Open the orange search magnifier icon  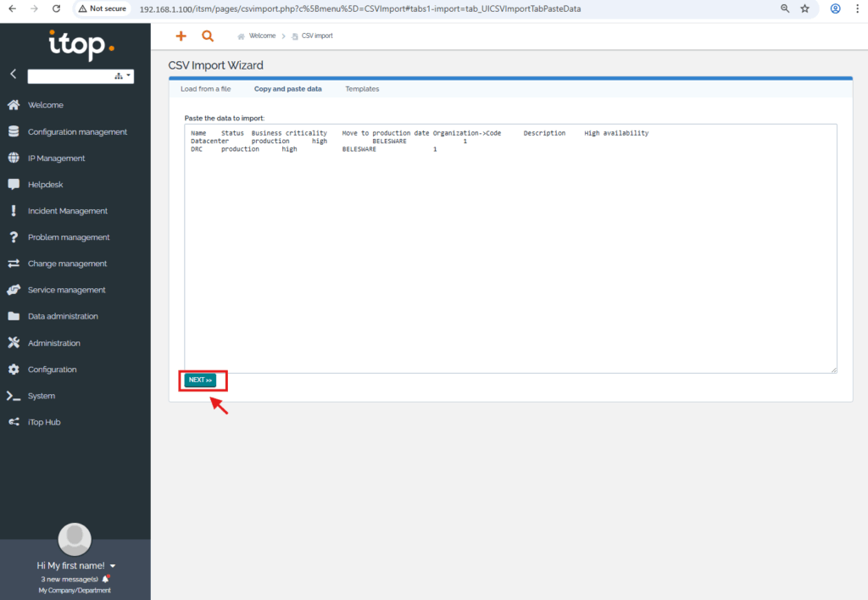coord(208,36)
